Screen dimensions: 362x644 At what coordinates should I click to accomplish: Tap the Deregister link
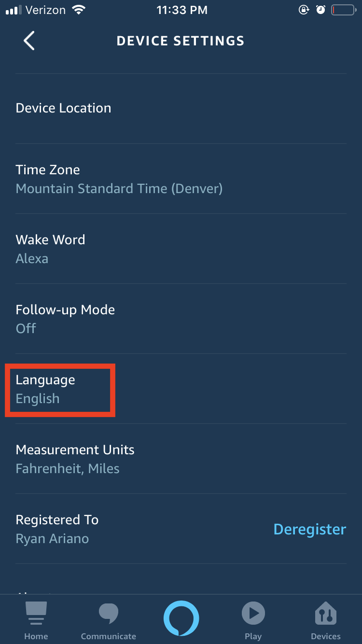(x=309, y=529)
